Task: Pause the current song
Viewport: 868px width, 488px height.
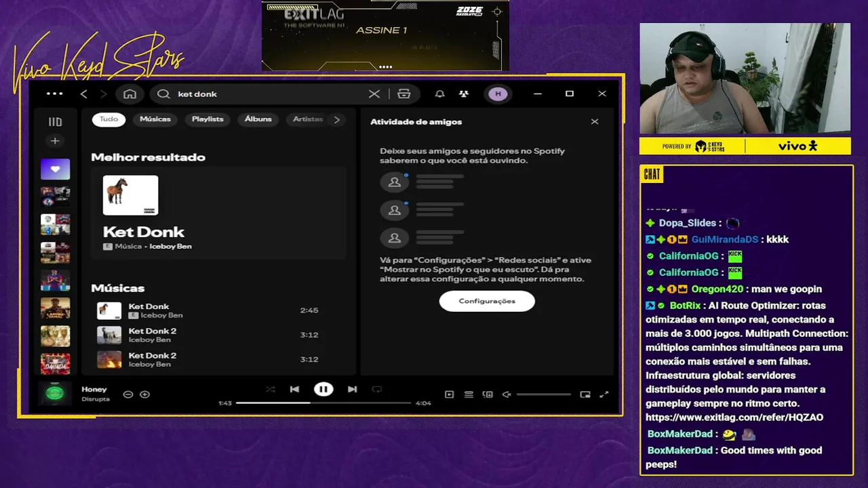Action: 323,389
